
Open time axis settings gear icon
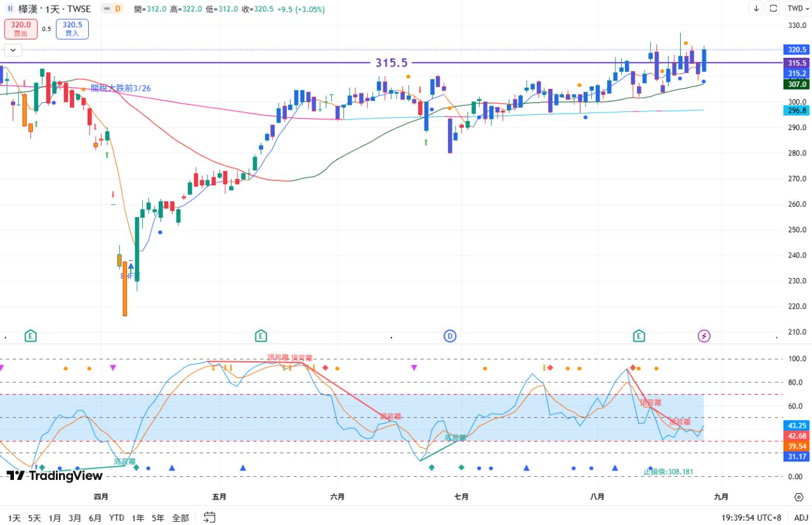tap(799, 497)
